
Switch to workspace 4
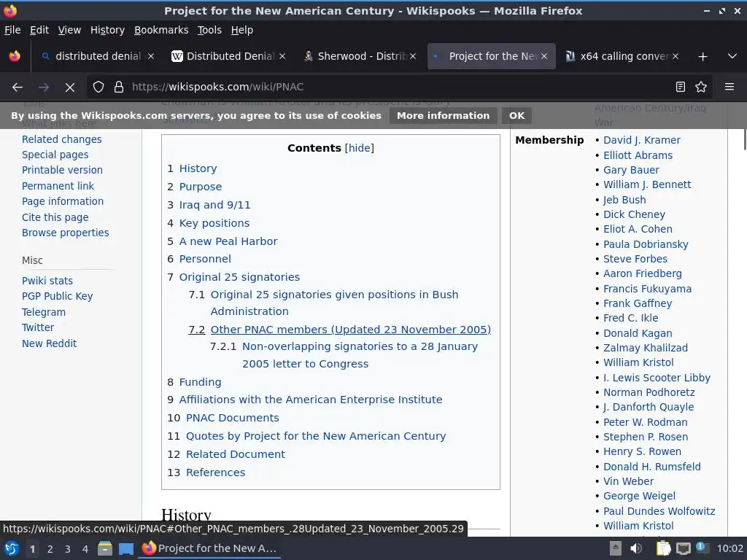[x=85, y=549]
